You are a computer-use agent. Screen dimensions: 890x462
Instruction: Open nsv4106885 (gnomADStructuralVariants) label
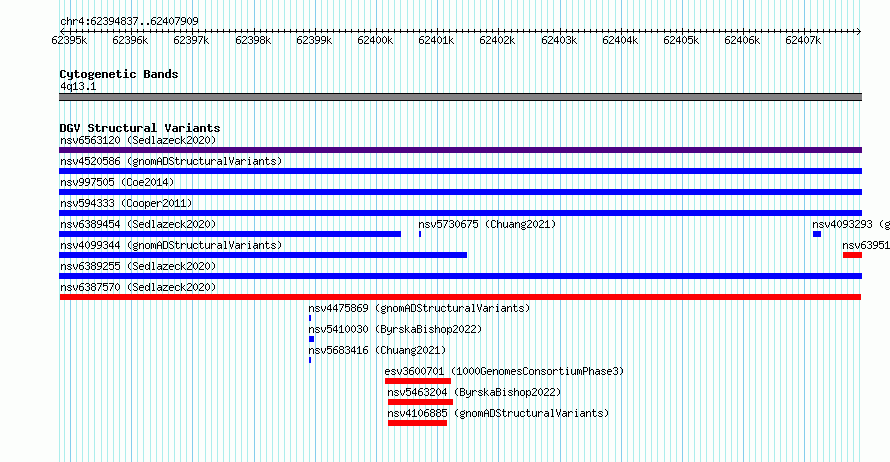498,413
